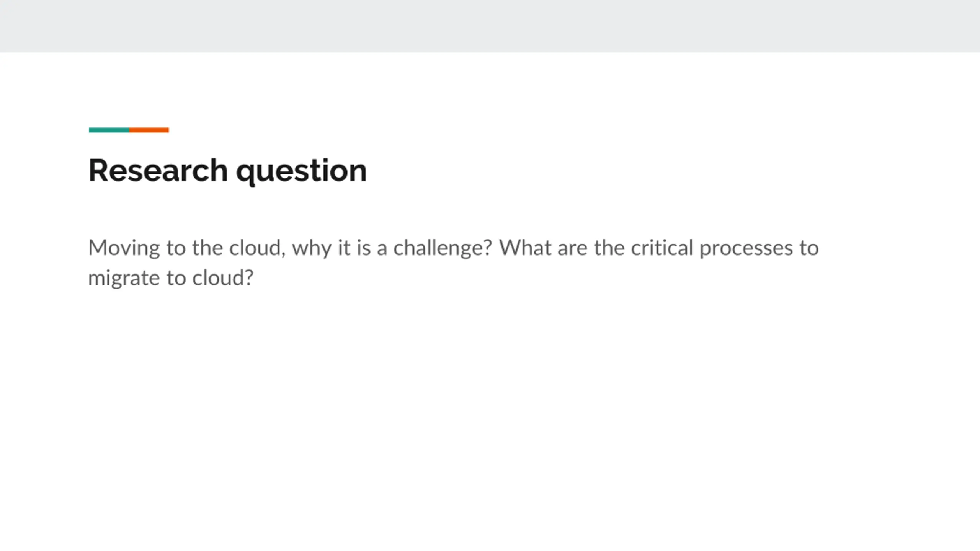Click the orange segment of the accent bar
Screen dimensions: 980x551
pyautogui.click(x=149, y=130)
